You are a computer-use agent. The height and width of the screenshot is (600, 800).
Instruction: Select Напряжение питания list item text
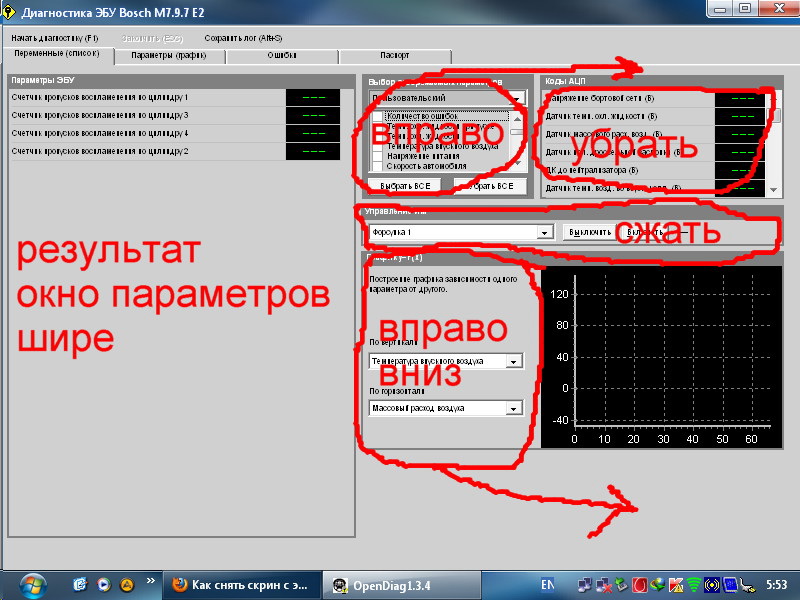423,156
